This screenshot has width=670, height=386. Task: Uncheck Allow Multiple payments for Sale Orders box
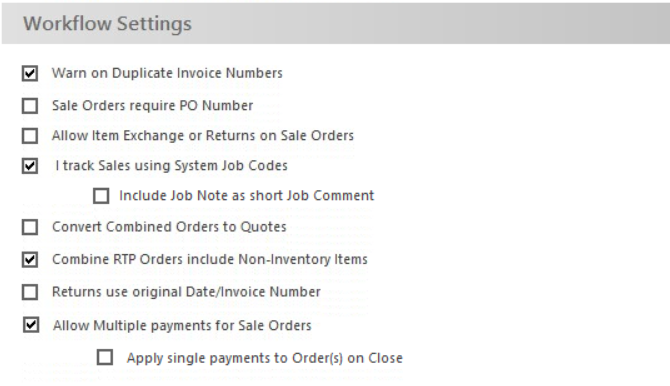click(x=31, y=325)
